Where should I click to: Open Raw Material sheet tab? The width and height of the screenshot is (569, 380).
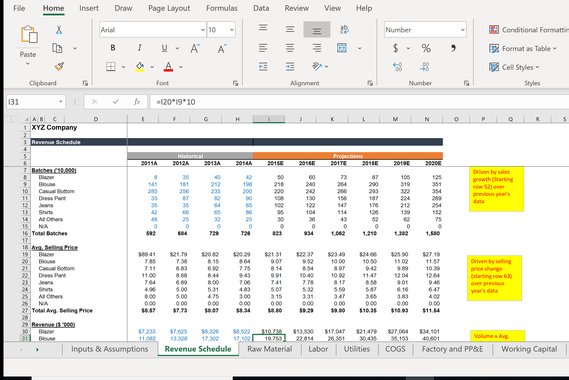[270, 349]
